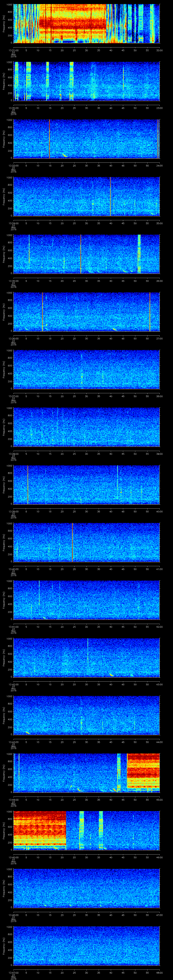Click the 13:47:00 start time label
This screenshot has height=980, width=173.
(x=13, y=973)
